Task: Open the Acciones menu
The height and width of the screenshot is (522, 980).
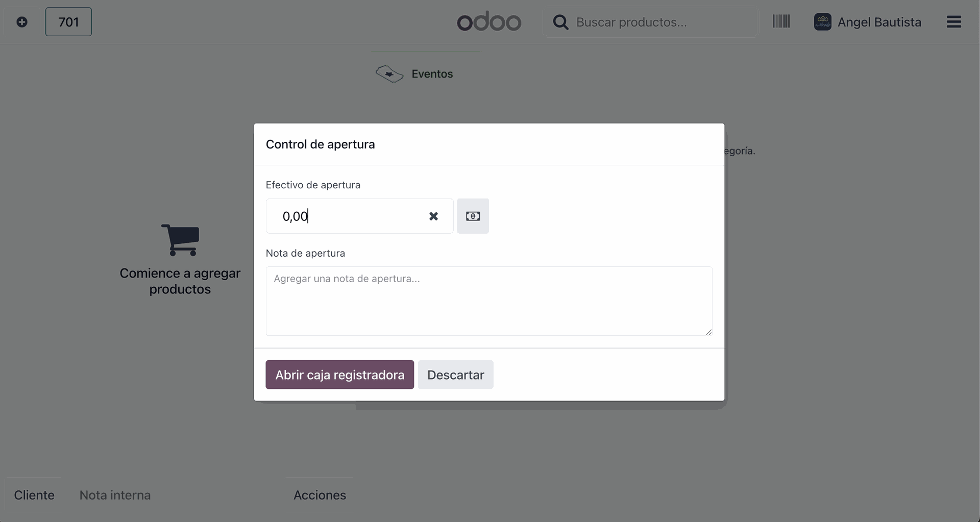Action: coord(320,495)
